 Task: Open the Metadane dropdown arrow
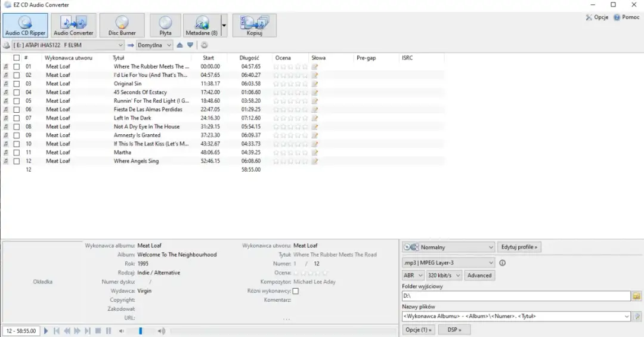[224, 26]
